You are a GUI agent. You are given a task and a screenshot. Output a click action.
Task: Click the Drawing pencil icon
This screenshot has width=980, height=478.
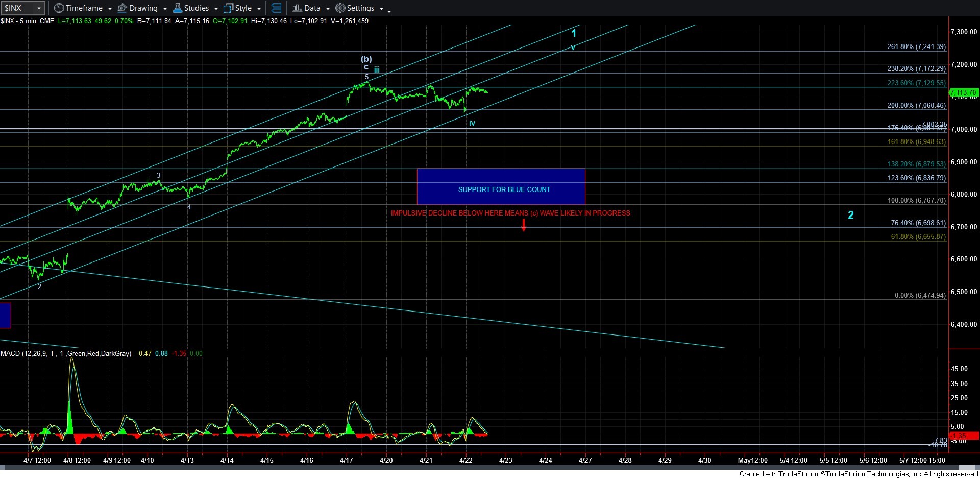[122, 8]
